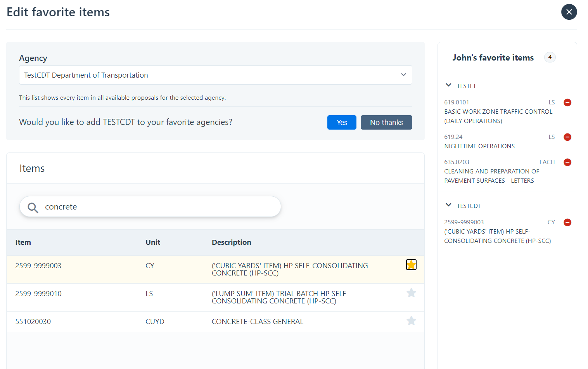Unfavorite item 2599-9999003 using gold star
Viewport: 588px width, 369px height.
411,265
